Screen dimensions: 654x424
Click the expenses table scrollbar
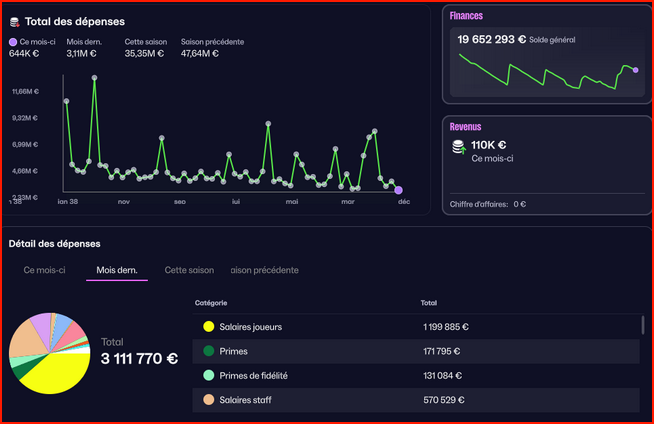click(642, 326)
